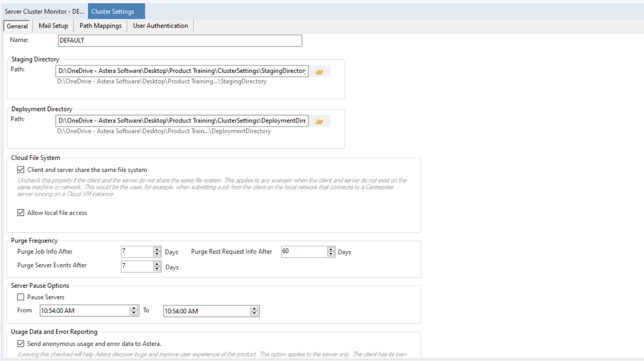Image resolution: width=644 pixels, height=361 pixels.
Task: Uncheck Allow local file access
Action: tap(21, 213)
